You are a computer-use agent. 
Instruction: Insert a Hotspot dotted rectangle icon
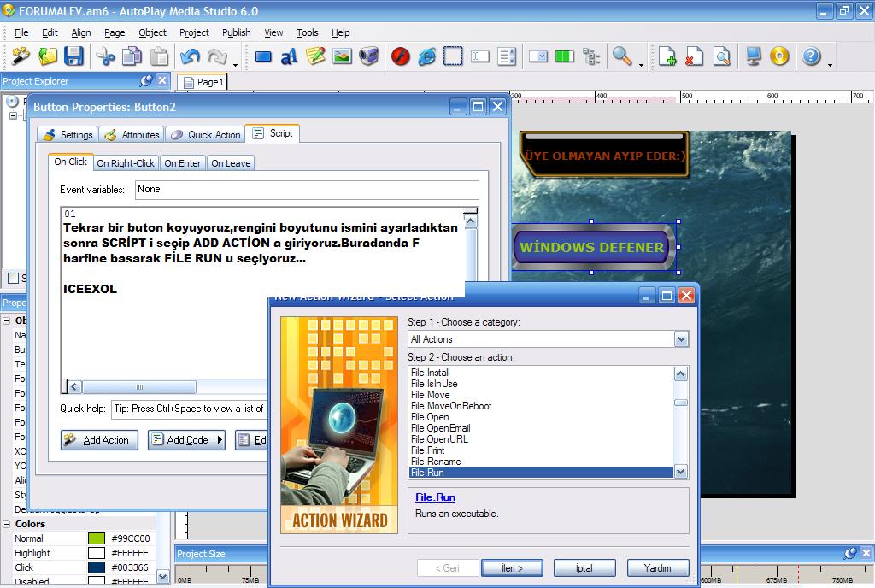(x=453, y=56)
